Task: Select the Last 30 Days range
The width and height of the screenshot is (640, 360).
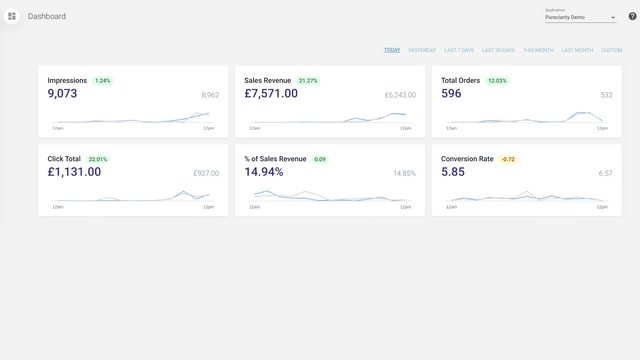Action: [498, 50]
